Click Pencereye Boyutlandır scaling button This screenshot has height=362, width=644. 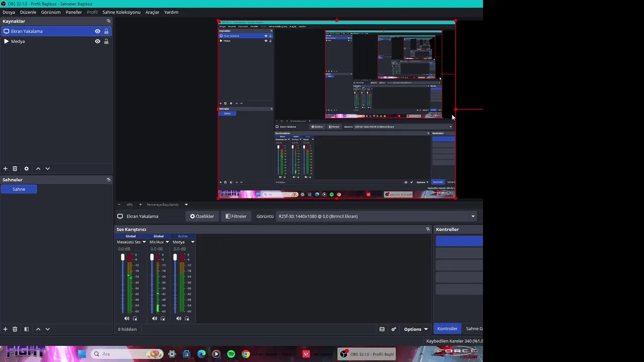[x=163, y=205]
